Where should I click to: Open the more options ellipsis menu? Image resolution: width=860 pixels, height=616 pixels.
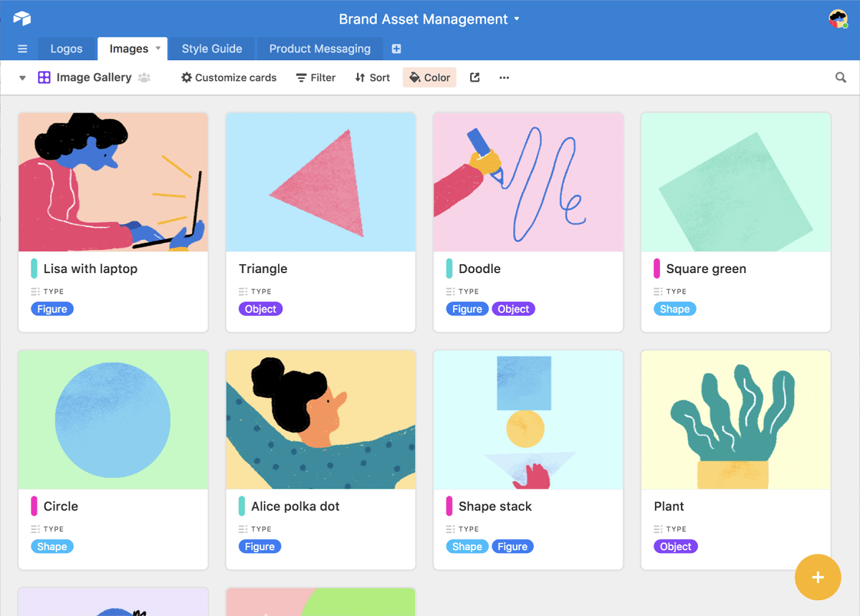tap(504, 77)
